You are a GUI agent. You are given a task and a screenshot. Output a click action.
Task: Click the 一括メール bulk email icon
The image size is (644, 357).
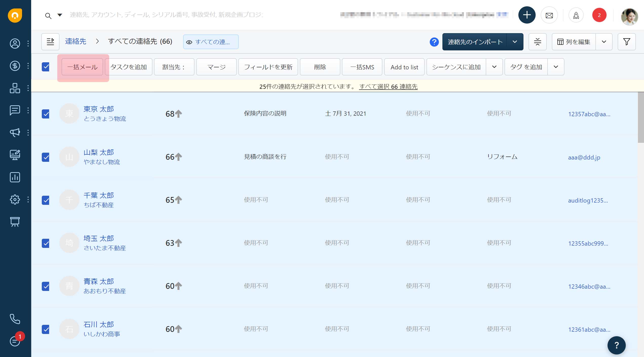(x=83, y=67)
